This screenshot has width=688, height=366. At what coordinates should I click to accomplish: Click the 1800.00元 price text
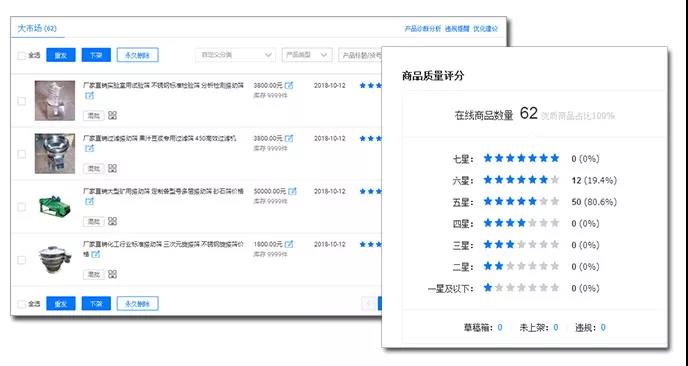click(x=268, y=244)
